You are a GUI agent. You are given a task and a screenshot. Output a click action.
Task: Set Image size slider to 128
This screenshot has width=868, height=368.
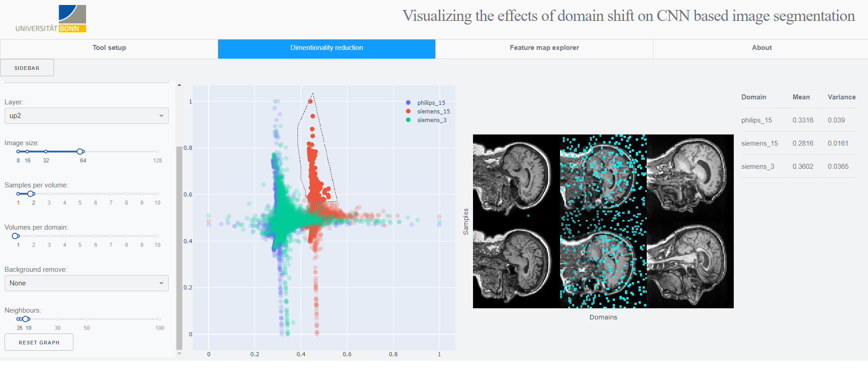[x=157, y=152]
